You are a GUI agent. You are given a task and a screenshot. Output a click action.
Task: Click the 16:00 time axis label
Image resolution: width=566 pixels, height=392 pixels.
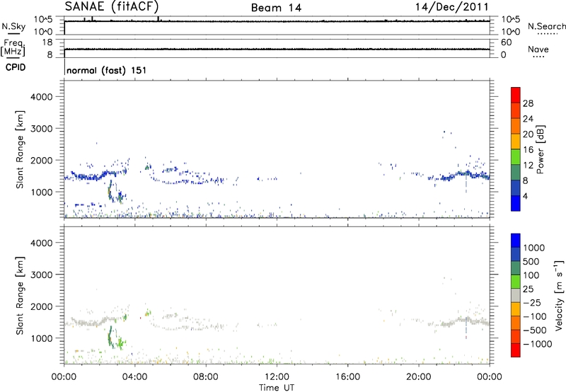pyautogui.click(x=347, y=377)
